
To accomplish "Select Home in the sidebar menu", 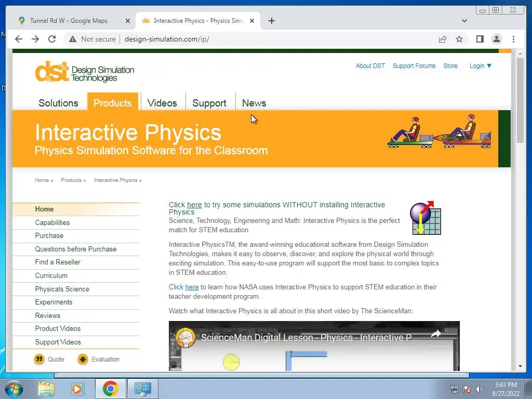I will pyautogui.click(x=76, y=209).
